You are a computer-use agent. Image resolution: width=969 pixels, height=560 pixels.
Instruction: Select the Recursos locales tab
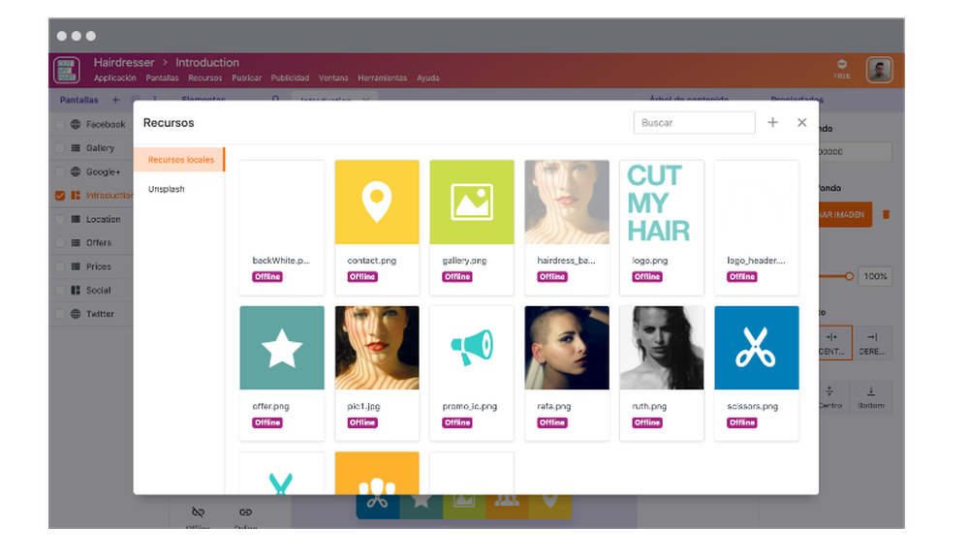[x=182, y=160]
